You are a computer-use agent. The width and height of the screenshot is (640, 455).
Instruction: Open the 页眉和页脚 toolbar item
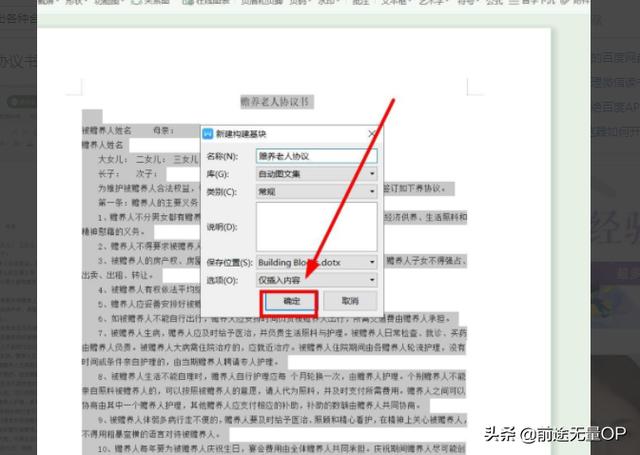point(260,3)
